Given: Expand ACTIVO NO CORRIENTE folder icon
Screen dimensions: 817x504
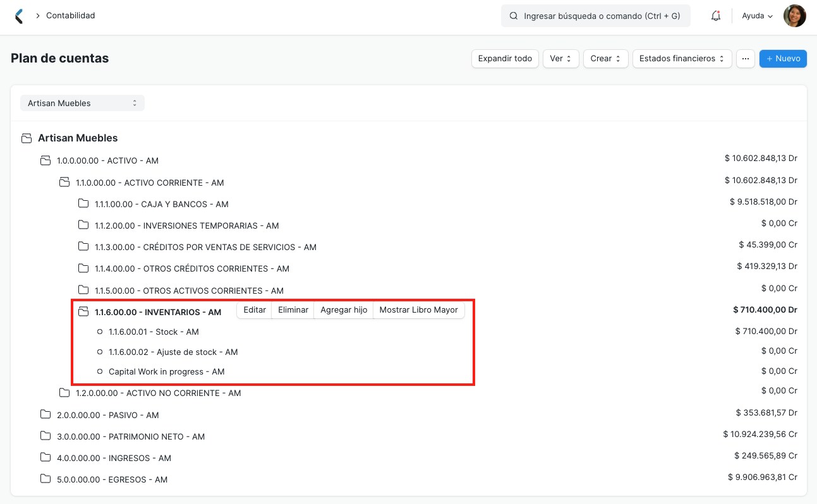Looking at the screenshot, I should click(x=64, y=393).
